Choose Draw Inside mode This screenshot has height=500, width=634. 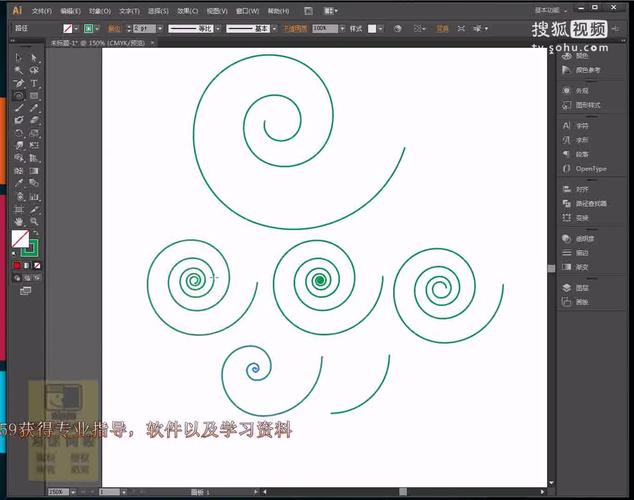pos(37,278)
